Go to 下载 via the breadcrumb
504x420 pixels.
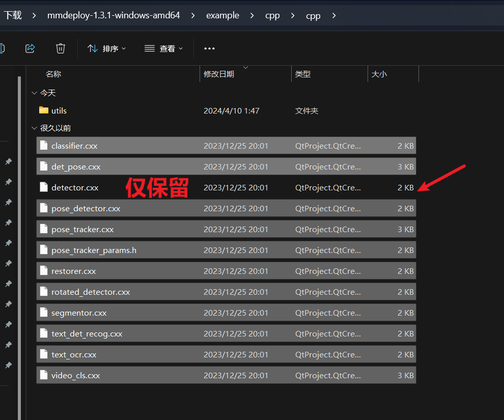[13, 15]
